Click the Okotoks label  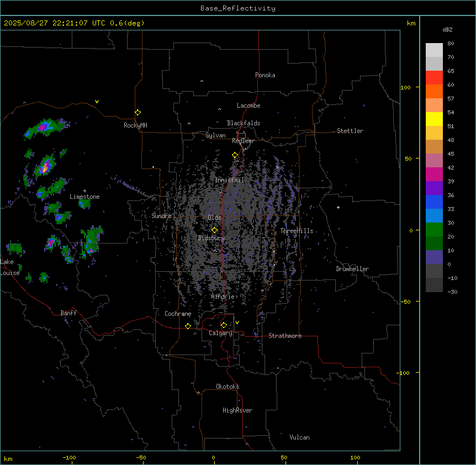coord(228,387)
